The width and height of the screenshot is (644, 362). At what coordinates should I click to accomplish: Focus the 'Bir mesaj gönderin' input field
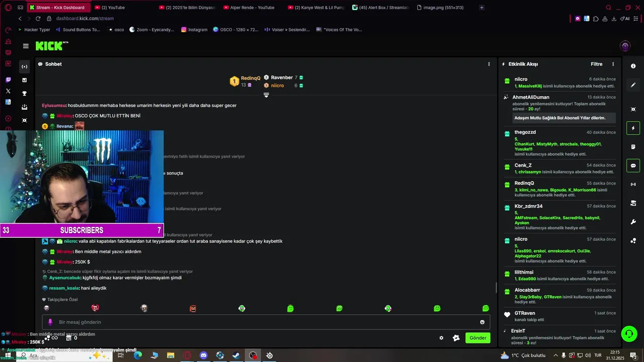[x=266, y=322]
